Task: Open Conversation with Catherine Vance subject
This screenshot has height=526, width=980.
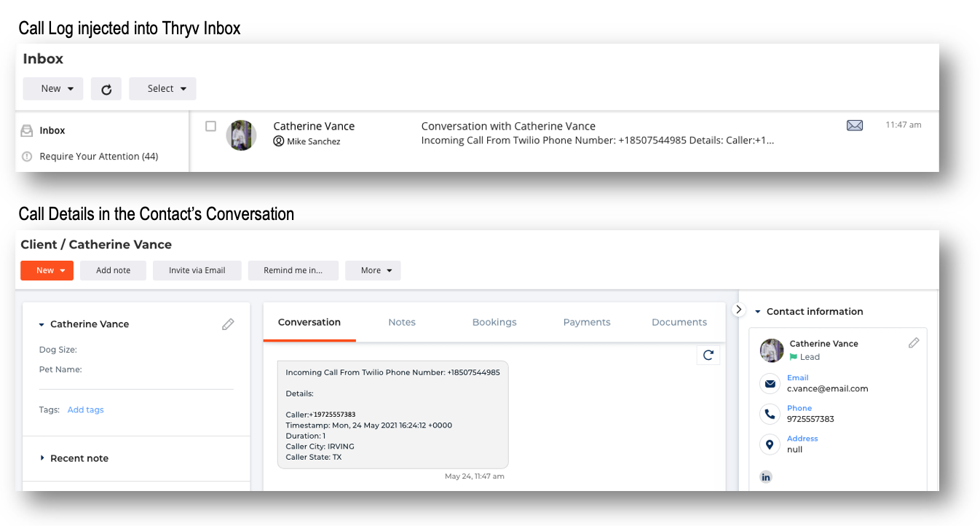Action: coord(508,126)
